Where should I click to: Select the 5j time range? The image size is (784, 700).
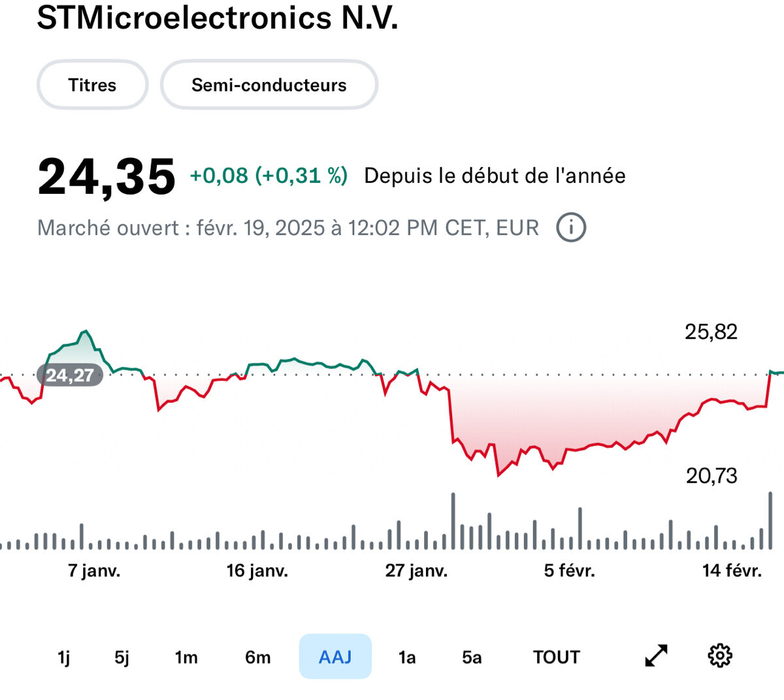click(122, 657)
